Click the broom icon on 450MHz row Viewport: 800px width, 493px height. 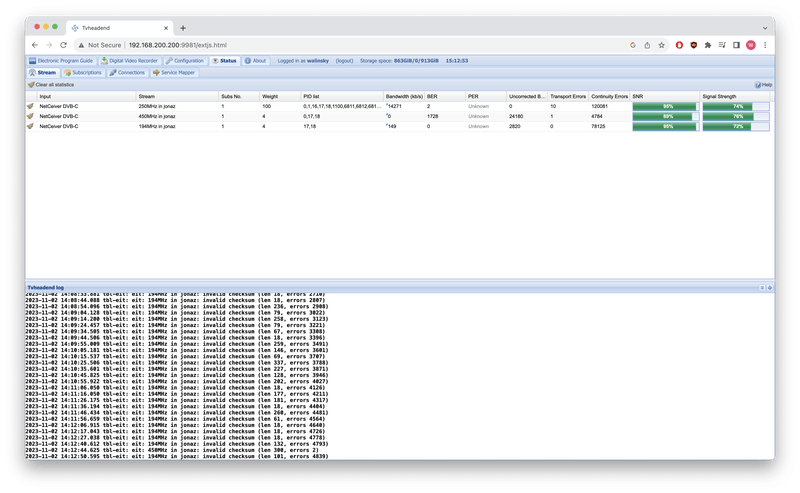30,116
